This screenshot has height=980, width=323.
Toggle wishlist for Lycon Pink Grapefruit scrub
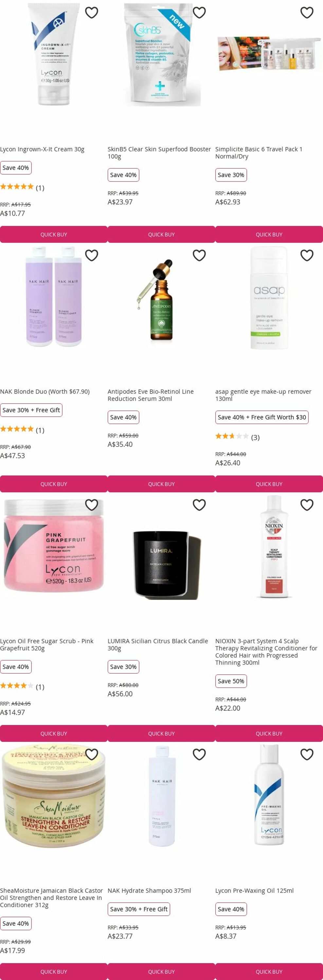[91, 504]
